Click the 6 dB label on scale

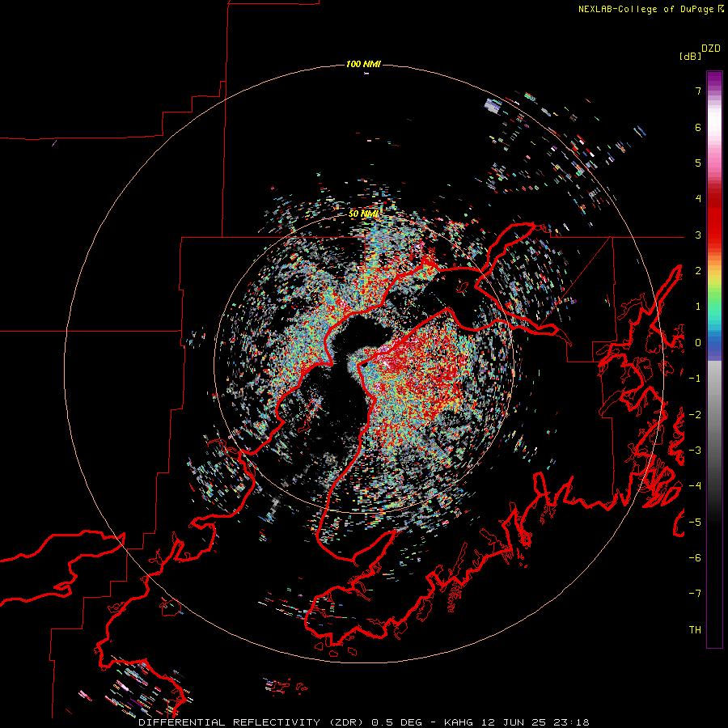(698, 127)
